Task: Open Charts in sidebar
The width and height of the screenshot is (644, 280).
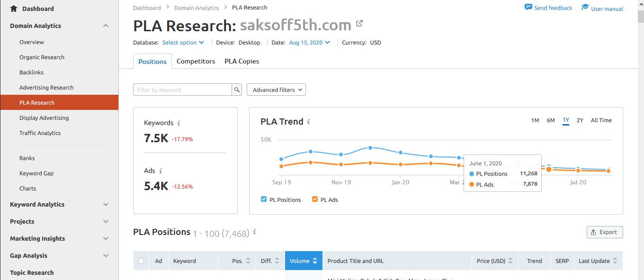Action: pyautogui.click(x=27, y=189)
